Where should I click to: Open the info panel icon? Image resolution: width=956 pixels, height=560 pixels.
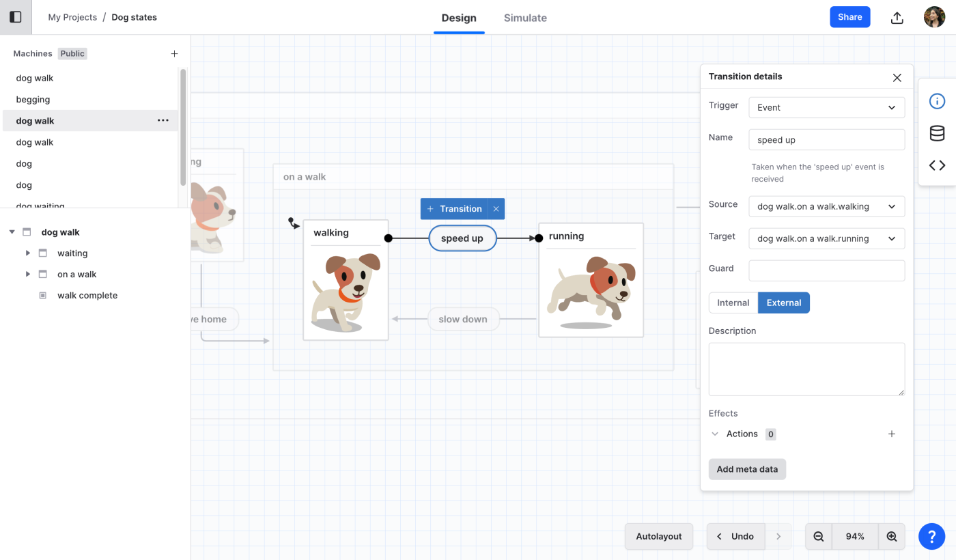[937, 101]
